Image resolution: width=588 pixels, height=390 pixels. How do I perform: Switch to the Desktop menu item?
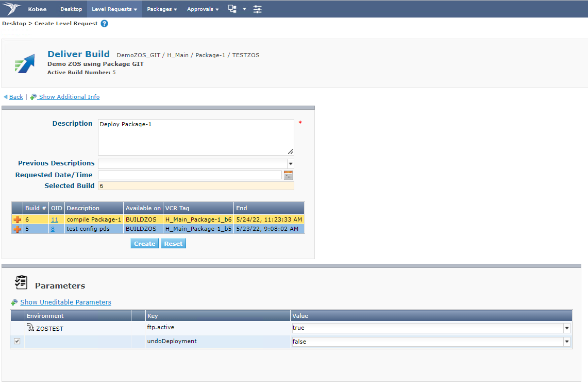tap(71, 9)
